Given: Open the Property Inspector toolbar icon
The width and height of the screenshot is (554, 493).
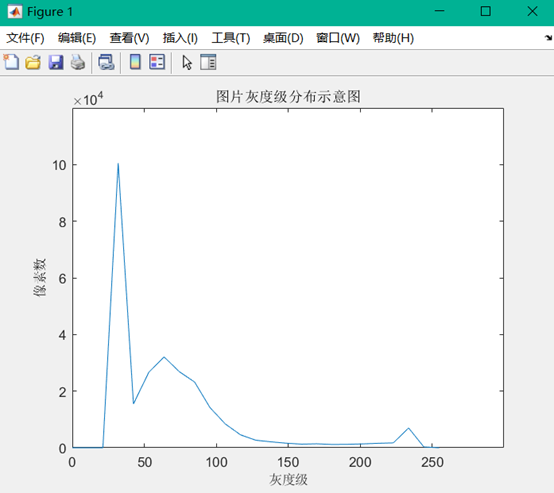Looking at the screenshot, I should pos(208,62).
